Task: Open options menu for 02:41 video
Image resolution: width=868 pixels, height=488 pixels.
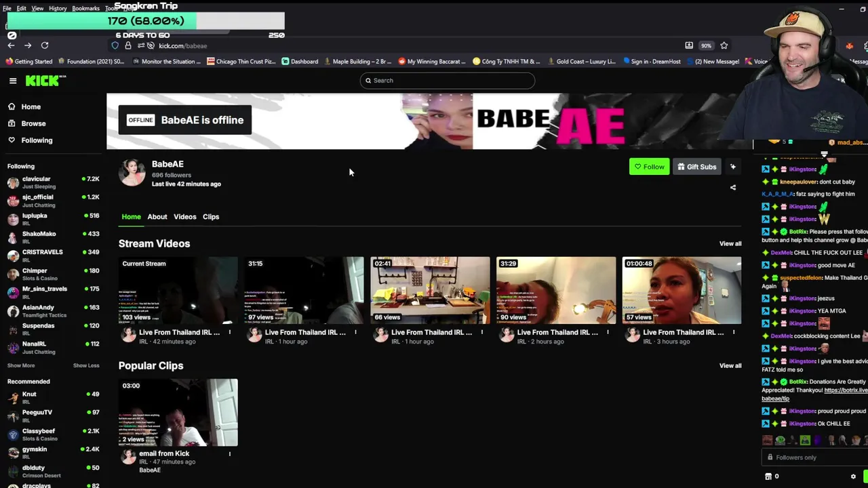Action: click(481, 332)
